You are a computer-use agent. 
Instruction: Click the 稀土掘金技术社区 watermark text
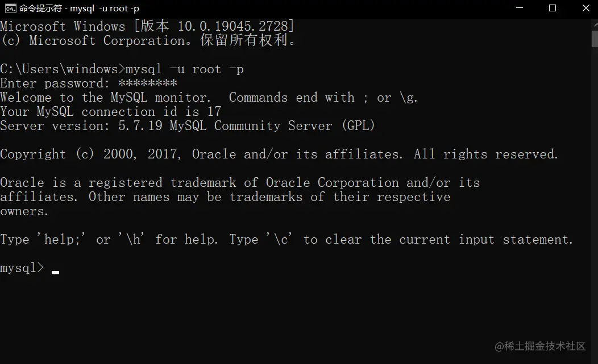[x=541, y=346]
